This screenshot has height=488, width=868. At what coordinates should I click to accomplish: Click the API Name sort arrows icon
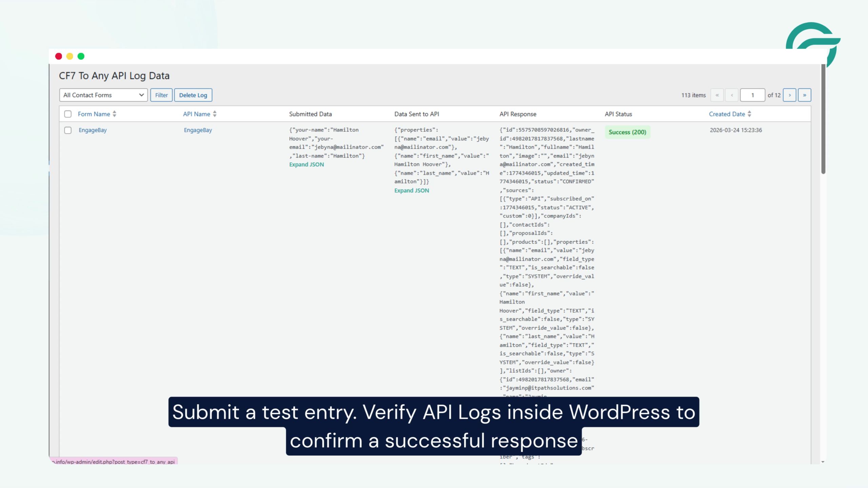pyautogui.click(x=215, y=114)
